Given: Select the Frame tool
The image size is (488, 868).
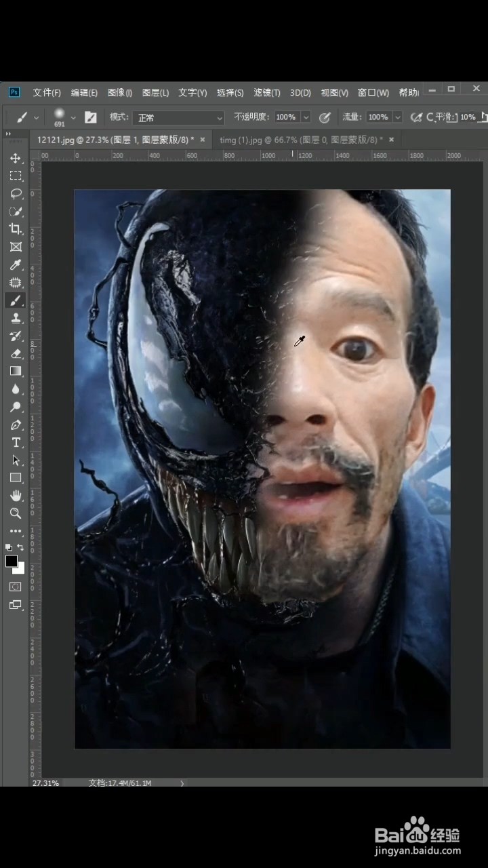Looking at the screenshot, I should coord(16,247).
